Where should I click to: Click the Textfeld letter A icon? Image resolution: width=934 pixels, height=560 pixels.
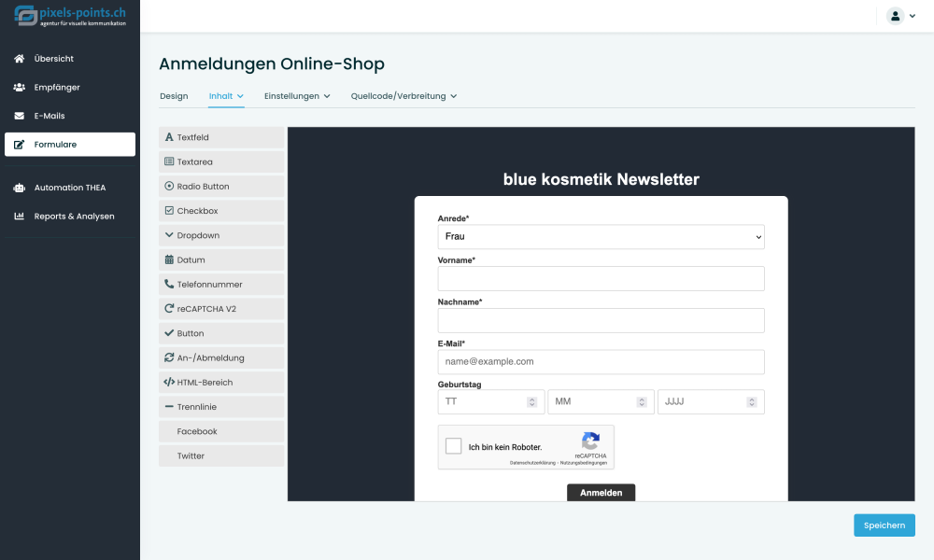(x=169, y=137)
